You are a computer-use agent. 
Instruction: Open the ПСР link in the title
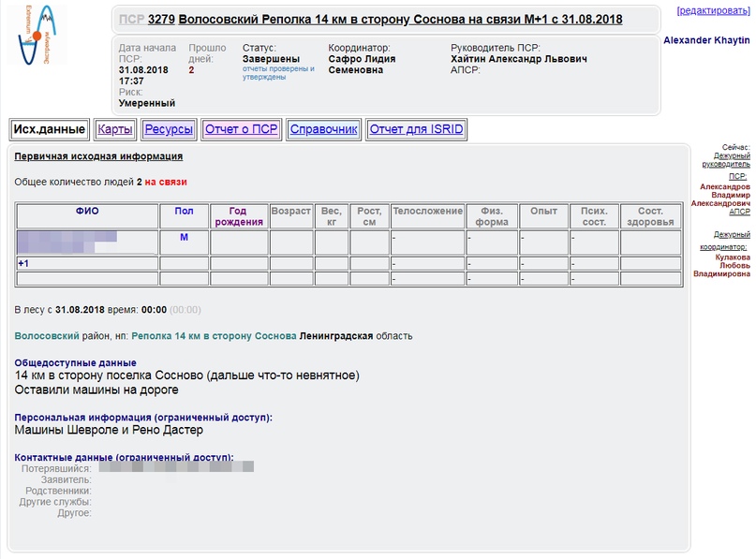(x=131, y=19)
